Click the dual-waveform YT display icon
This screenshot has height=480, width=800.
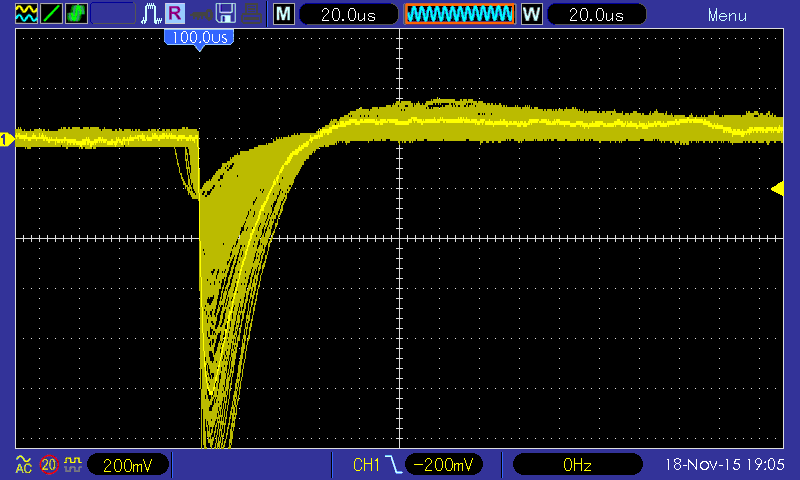click(x=26, y=13)
